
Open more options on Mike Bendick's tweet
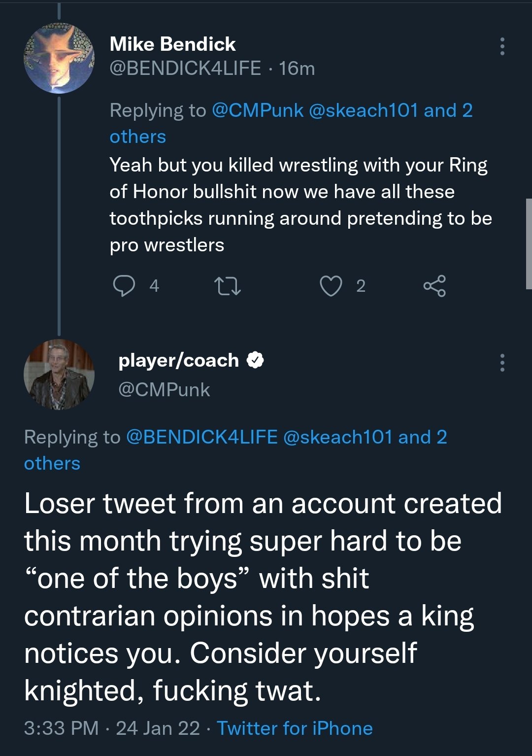click(x=502, y=46)
